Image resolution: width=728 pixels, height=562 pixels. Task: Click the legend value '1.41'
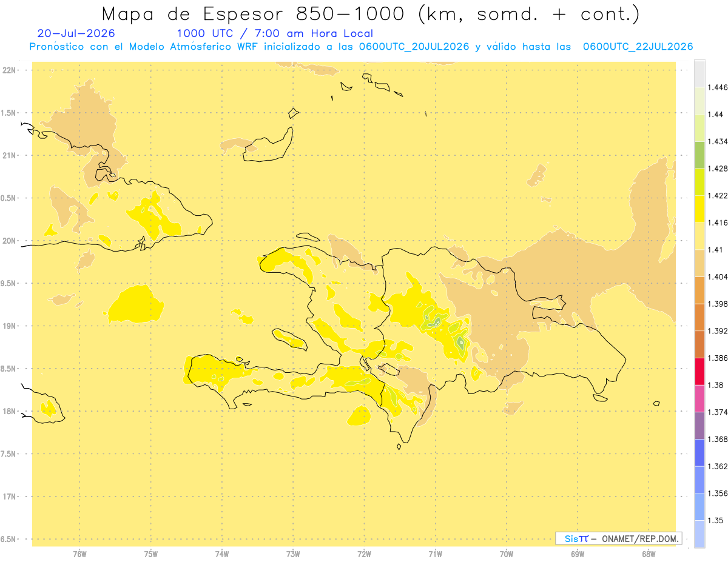coord(715,250)
